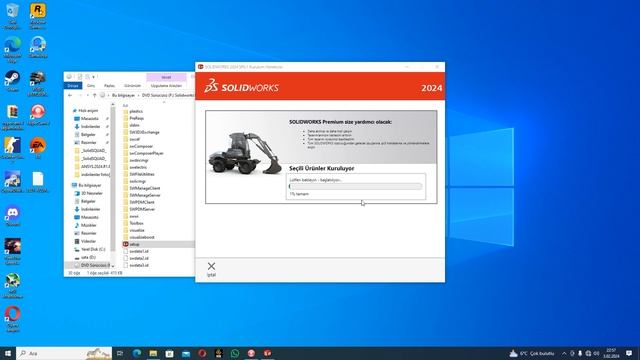Select Müzikler in the navigation pane
The height and width of the screenshot is (360, 640).
coord(89,225)
